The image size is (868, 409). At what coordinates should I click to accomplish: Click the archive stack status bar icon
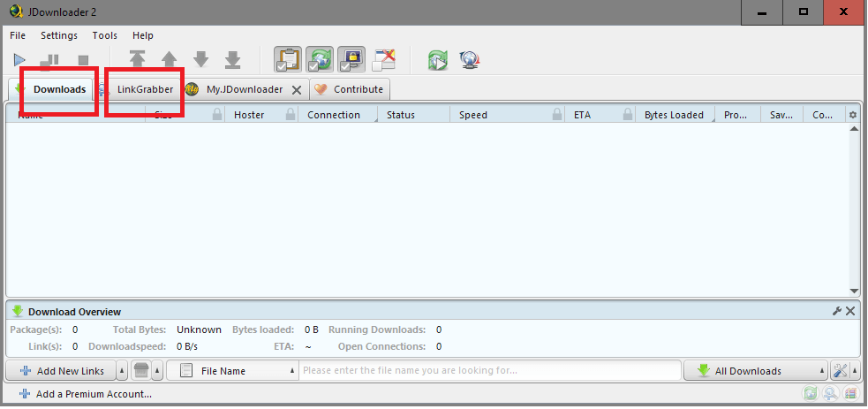click(849, 393)
